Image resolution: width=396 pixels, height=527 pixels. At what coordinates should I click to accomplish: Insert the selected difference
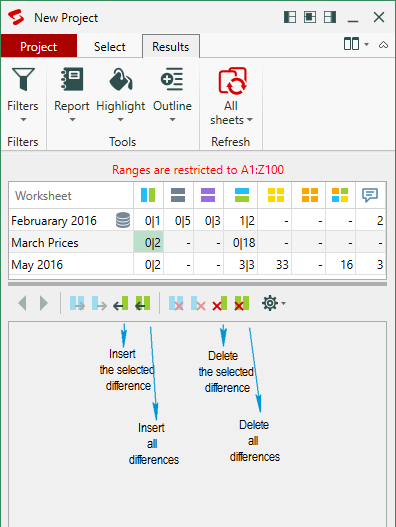[121, 303]
